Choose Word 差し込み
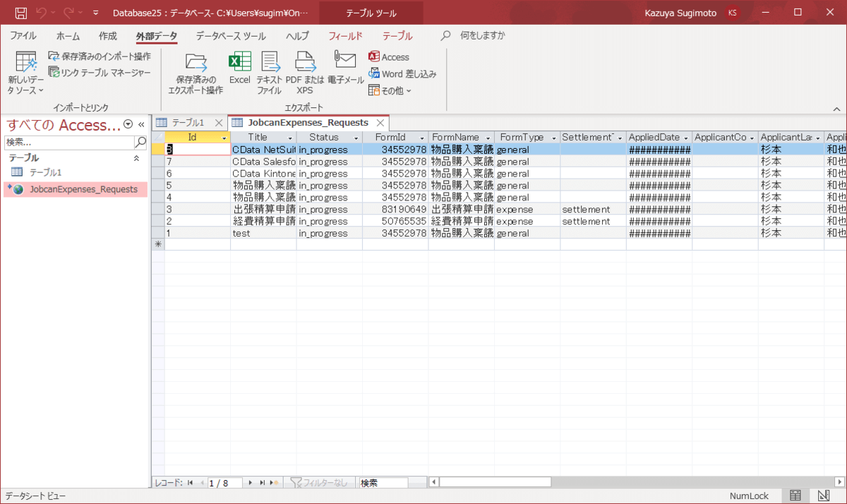 click(402, 73)
